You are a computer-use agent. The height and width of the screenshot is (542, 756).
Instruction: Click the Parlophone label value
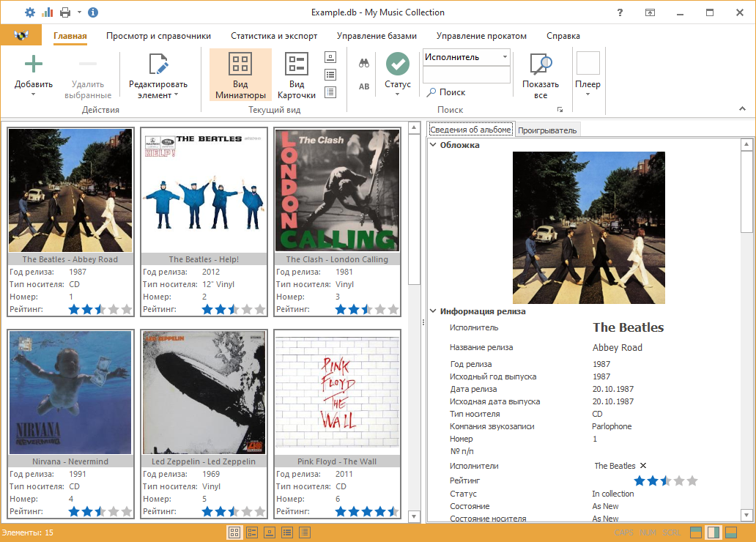pyautogui.click(x=612, y=426)
